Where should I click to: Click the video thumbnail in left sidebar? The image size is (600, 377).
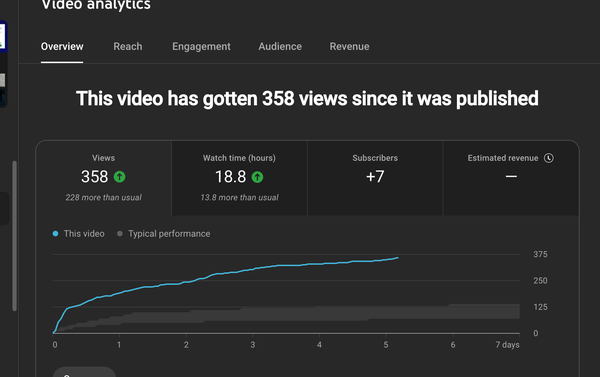[x=3, y=64]
